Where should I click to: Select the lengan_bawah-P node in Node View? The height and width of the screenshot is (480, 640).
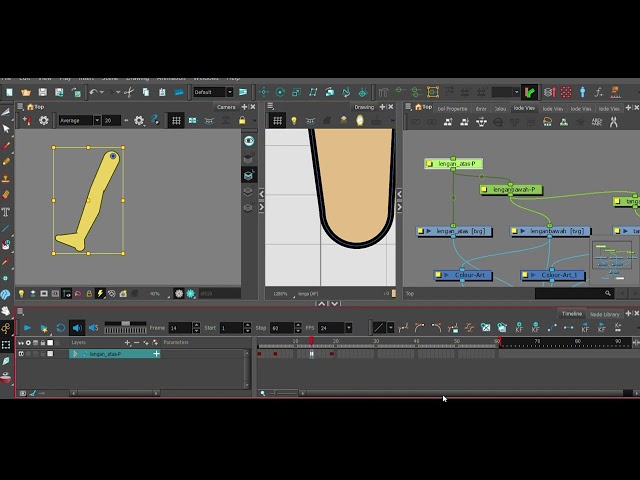514,189
